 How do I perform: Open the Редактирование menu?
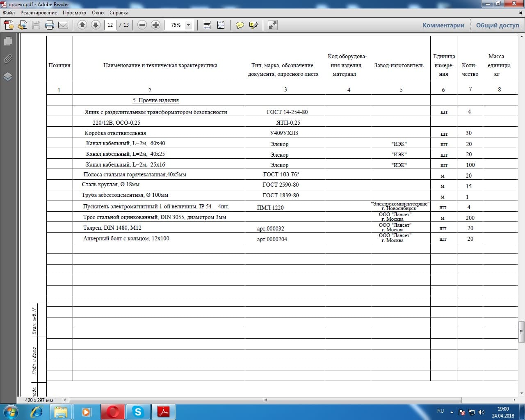39,13
